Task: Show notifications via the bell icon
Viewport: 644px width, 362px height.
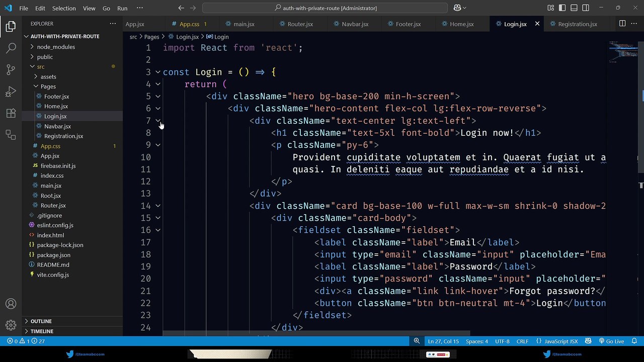Action: click(x=635, y=341)
